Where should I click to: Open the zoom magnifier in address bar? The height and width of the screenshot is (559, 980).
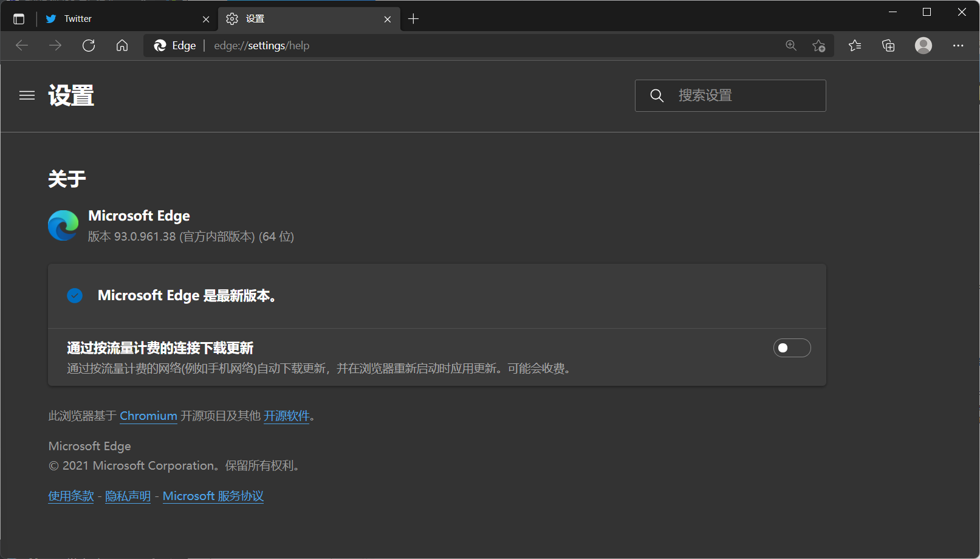coord(791,46)
